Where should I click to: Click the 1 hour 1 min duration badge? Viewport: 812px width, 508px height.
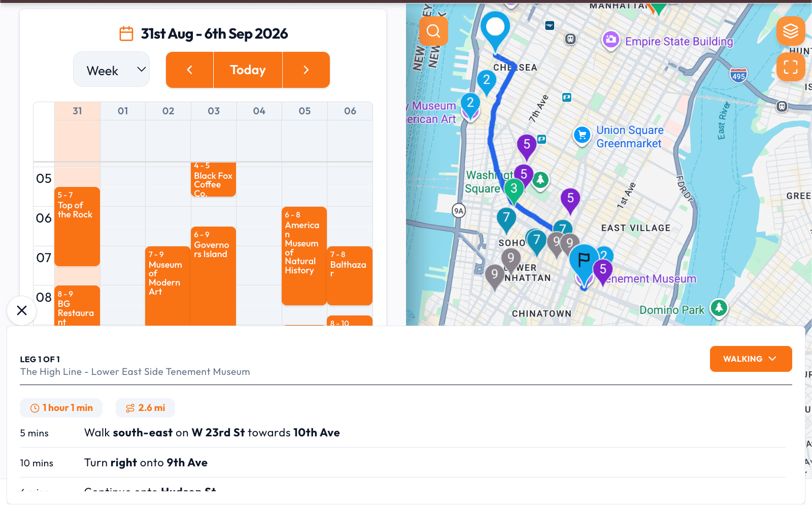[x=61, y=408]
